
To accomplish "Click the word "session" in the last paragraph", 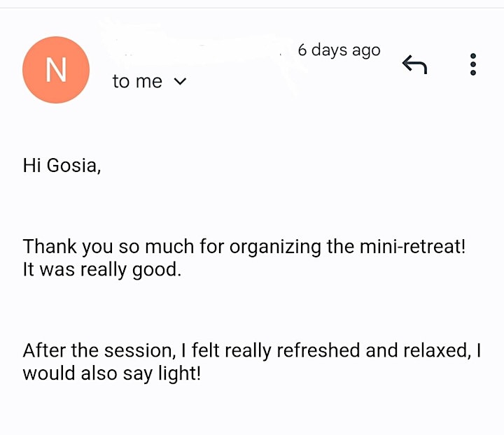I will 139,350.
